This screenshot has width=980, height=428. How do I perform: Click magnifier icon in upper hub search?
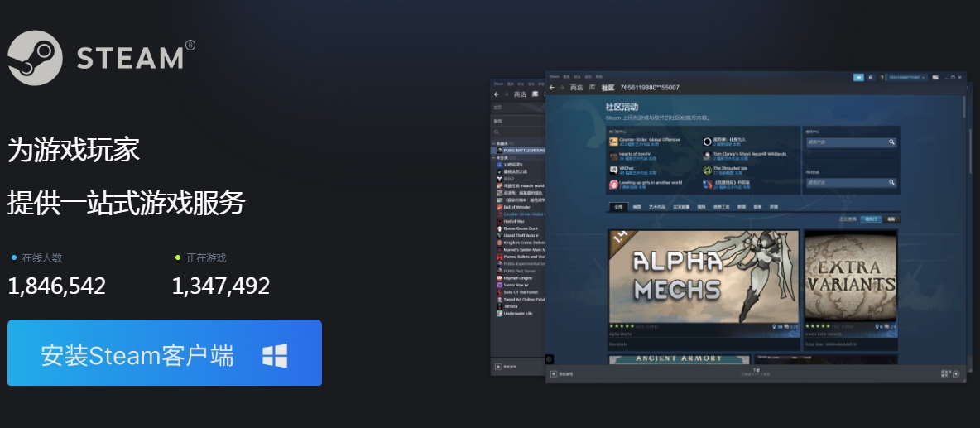click(891, 142)
